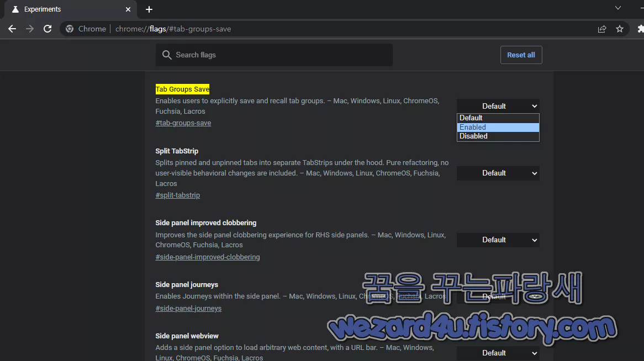
Task: Select the Experiments tab
Action: (x=71, y=9)
